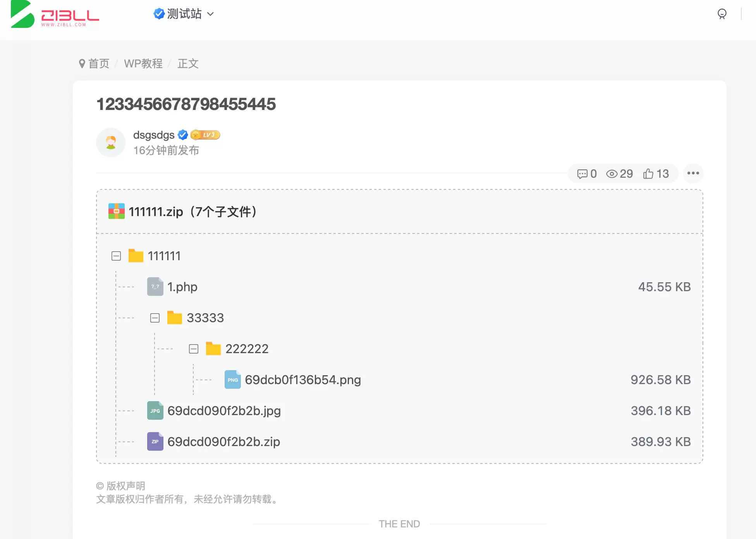Viewport: 756px width, 539px height.
Task: Open WP教程 breadcrumb category
Action: pyautogui.click(x=143, y=64)
